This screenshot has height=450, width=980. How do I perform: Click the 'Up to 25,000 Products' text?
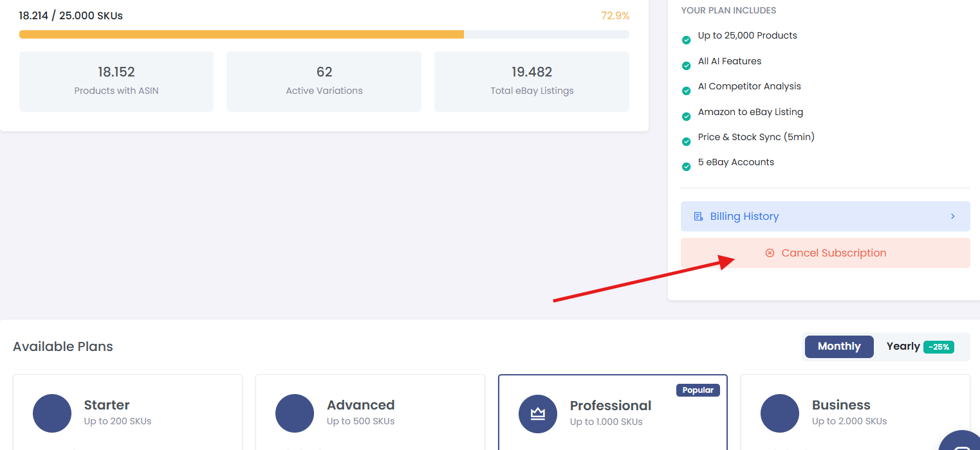(x=748, y=35)
